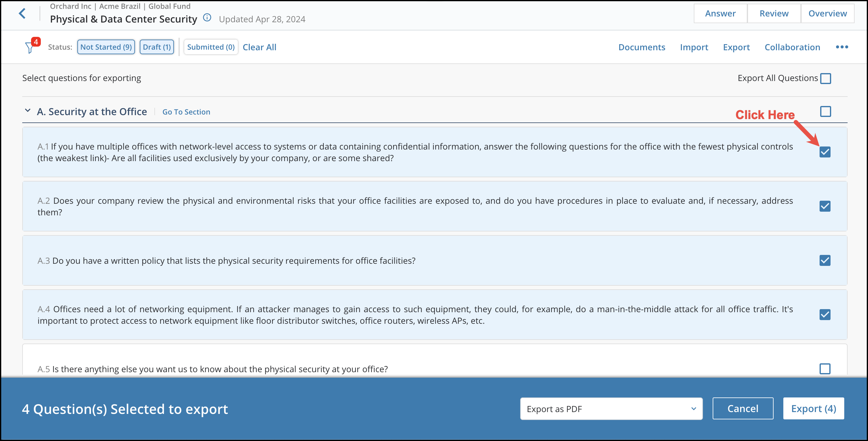The width and height of the screenshot is (868, 441).
Task: Uncheck the A.3 written policy question checkbox
Action: pos(824,260)
